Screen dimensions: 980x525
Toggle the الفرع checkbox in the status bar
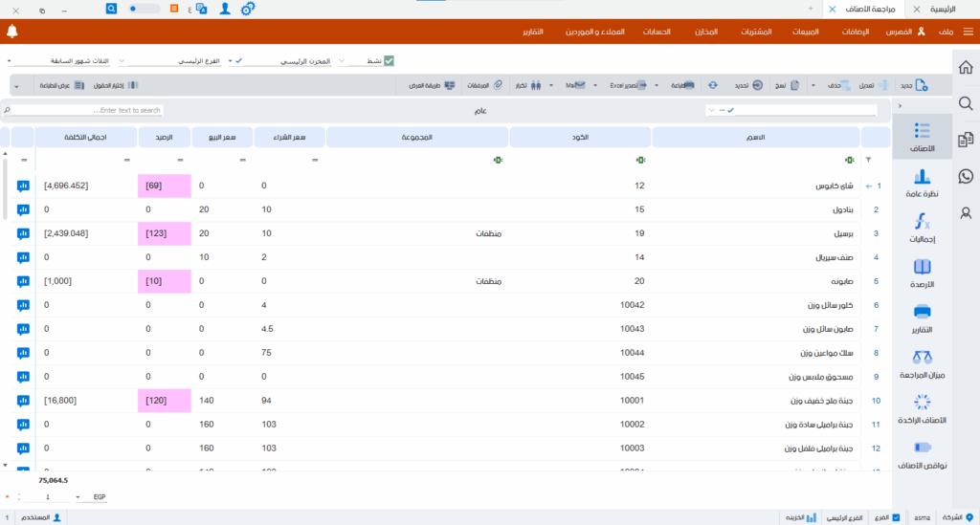(x=896, y=517)
